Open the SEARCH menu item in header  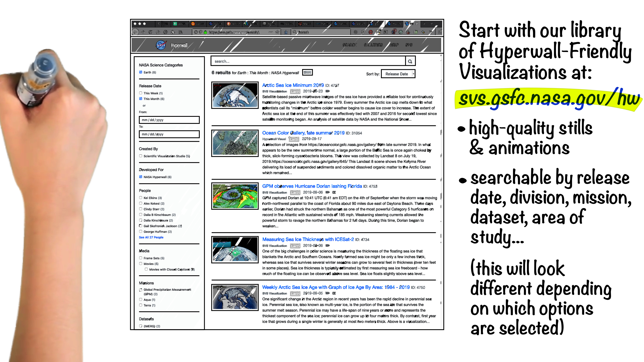[x=350, y=45]
